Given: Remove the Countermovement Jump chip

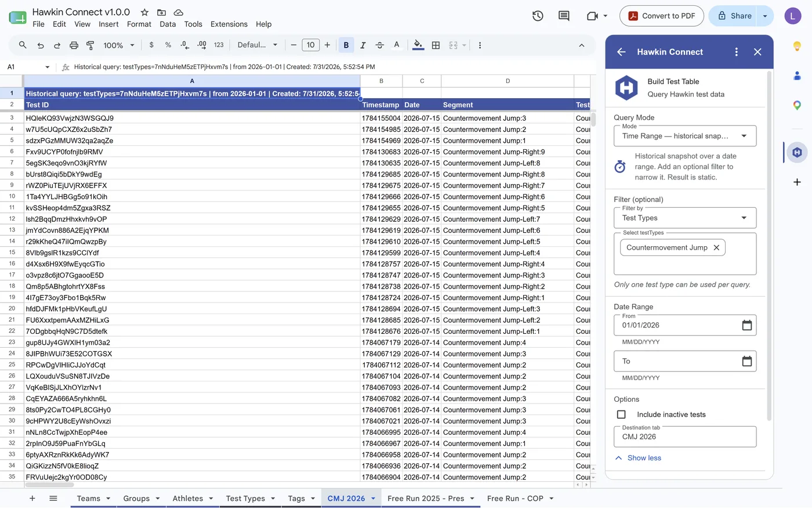Looking at the screenshot, I should coord(716,247).
